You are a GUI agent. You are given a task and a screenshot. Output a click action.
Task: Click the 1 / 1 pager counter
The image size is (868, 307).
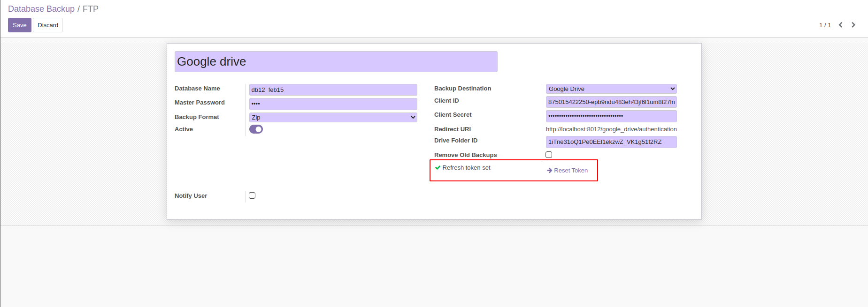(825, 25)
